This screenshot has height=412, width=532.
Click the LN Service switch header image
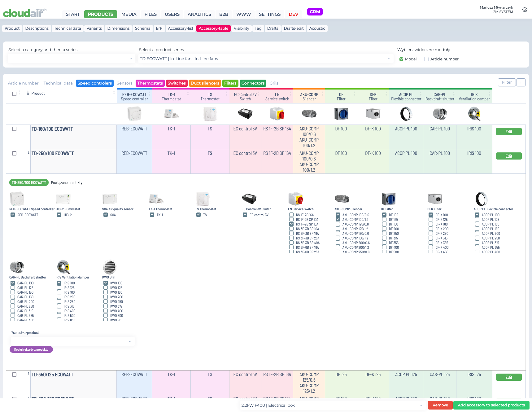tap(277, 114)
